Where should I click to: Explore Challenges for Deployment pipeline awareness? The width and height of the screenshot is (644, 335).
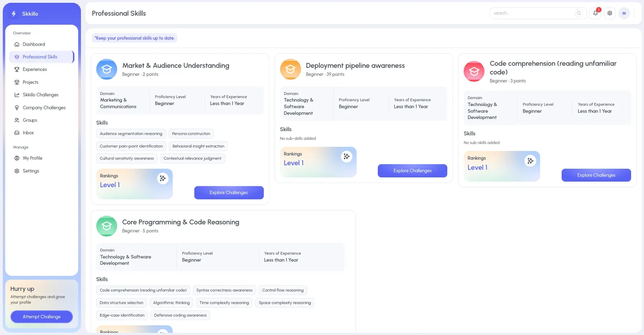click(413, 171)
